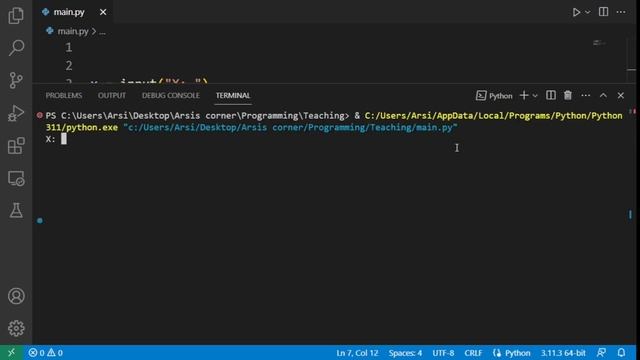Open the new terminal launch profile dropdown

[x=535, y=96]
